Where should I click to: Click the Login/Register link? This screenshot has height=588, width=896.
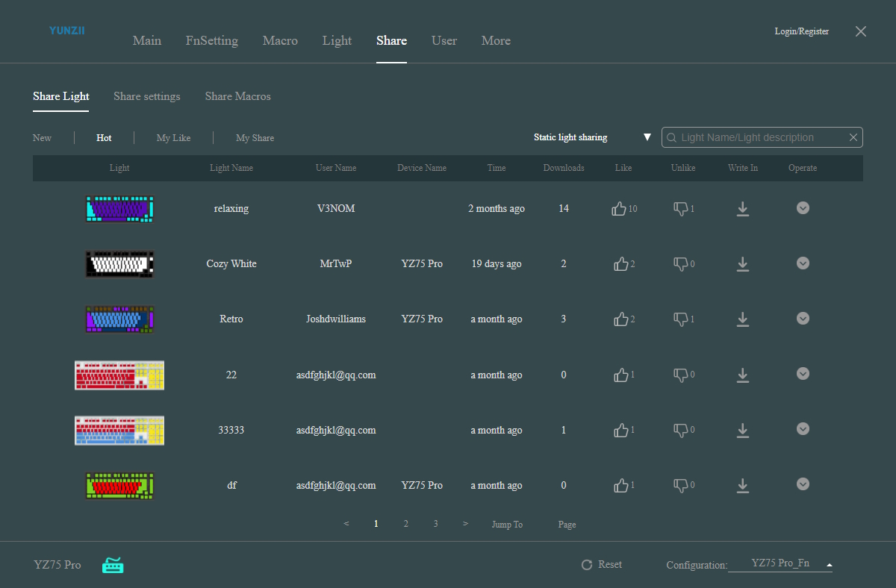tap(801, 31)
